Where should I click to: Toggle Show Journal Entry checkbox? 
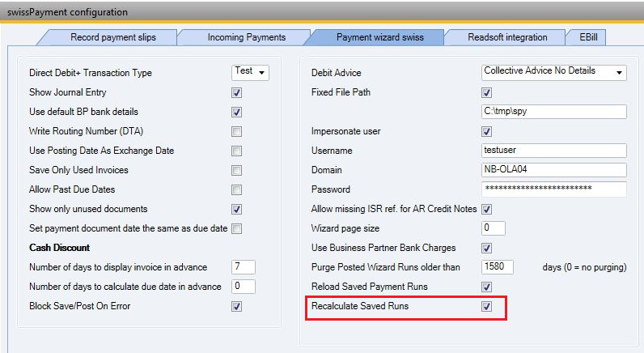pos(236,92)
